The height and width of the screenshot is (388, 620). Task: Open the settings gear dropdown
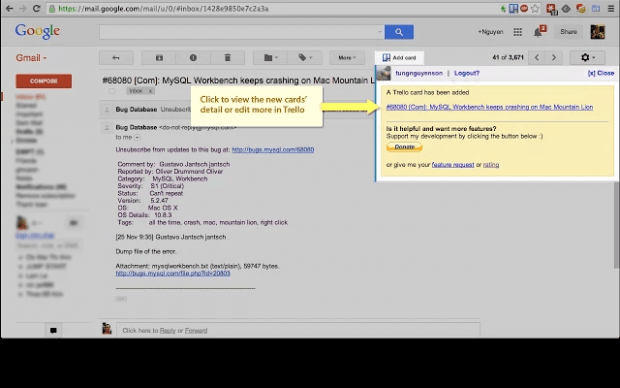coord(588,58)
